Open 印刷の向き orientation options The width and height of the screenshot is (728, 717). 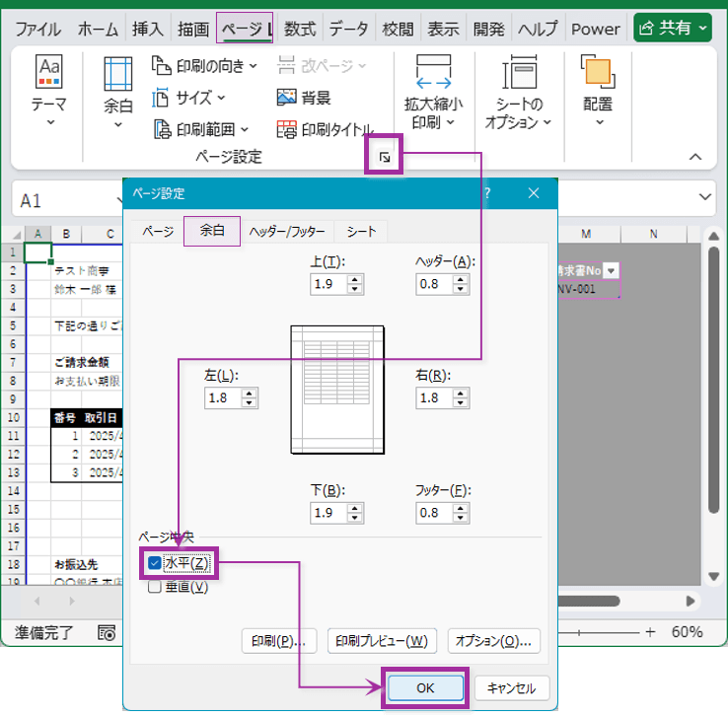(204, 66)
